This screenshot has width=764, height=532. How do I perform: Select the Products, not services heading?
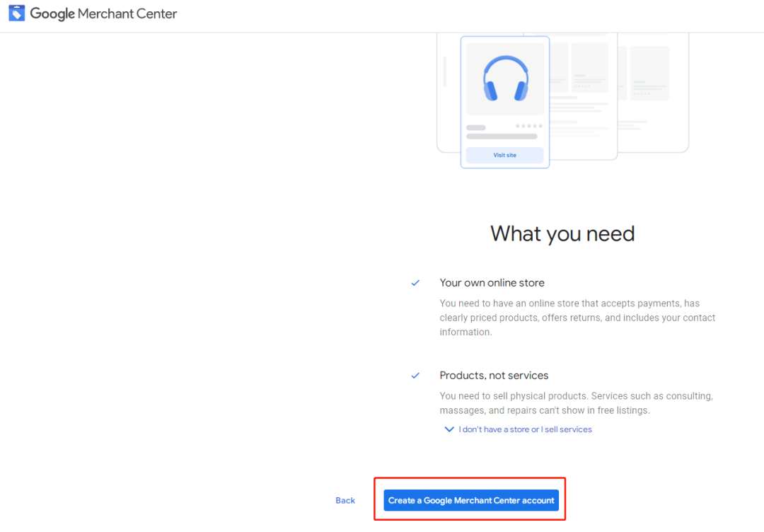click(494, 375)
